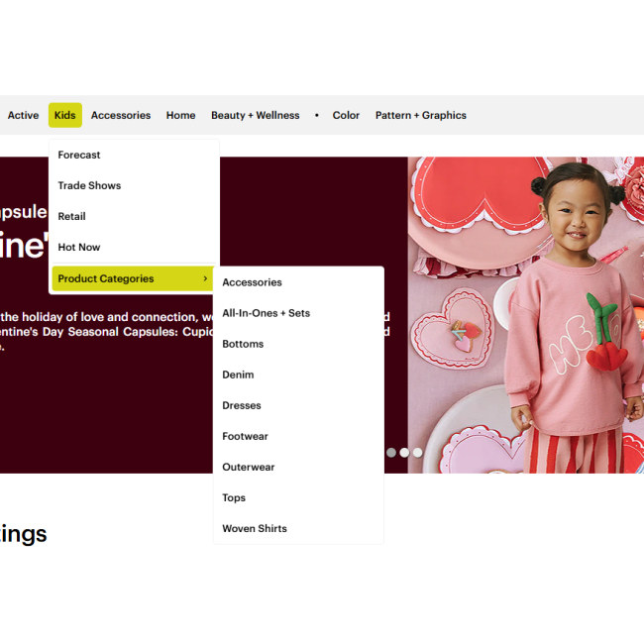Viewport: 644px width, 644px height.
Task: Open the Color section in the navbar
Action: click(346, 115)
